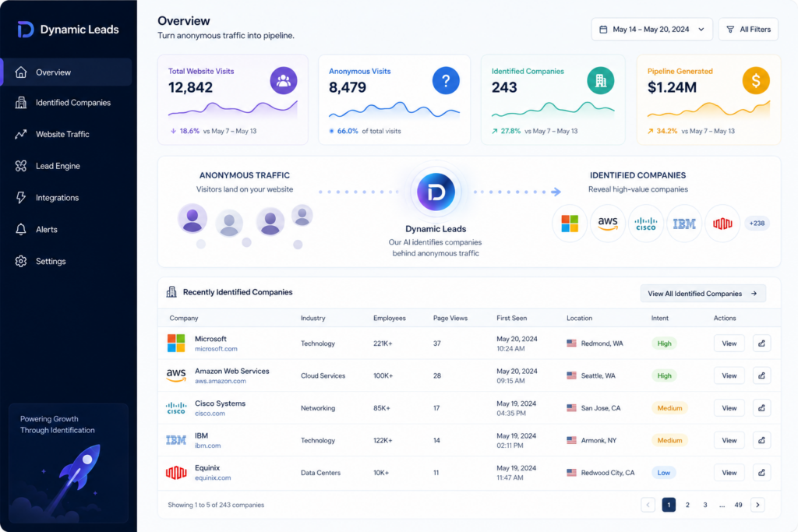
Task: Click the Total Website Visits sparkline chart
Action: pos(232,109)
